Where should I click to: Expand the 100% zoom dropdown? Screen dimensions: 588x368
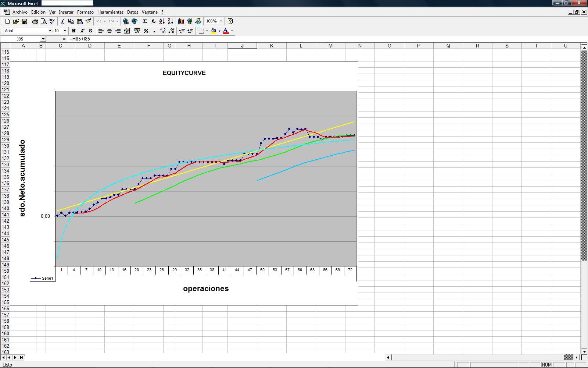pos(221,21)
